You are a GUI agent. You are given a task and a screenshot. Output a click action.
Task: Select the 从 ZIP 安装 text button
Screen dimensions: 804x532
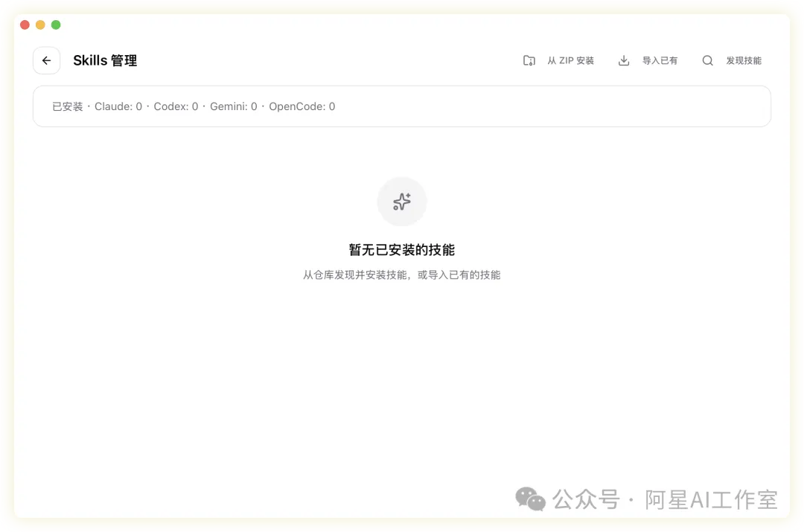click(x=570, y=61)
